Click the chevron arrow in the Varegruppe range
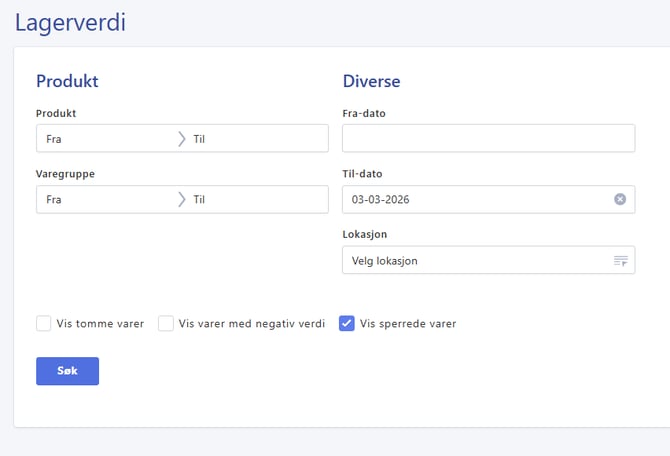670x456 pixels. [181, 199]
